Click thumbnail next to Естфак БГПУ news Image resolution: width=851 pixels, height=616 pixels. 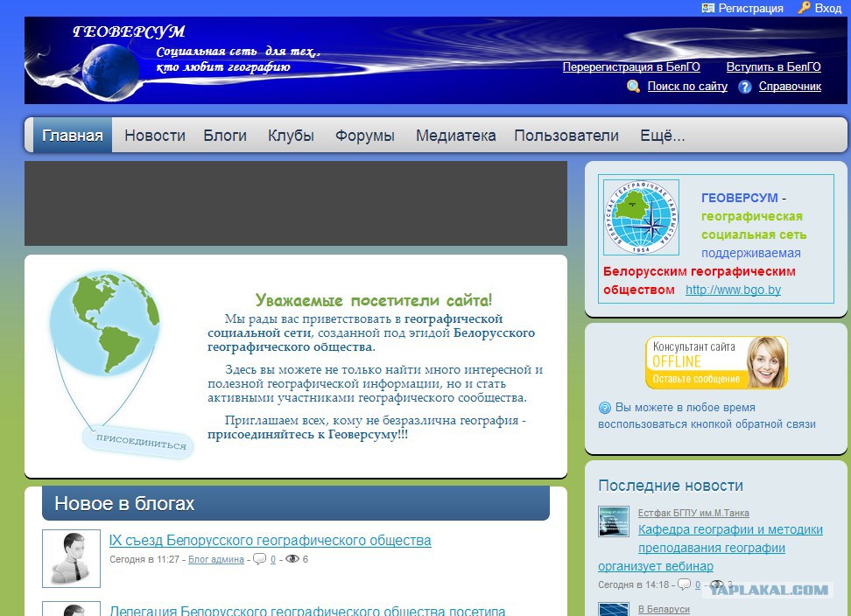point(613,521)
